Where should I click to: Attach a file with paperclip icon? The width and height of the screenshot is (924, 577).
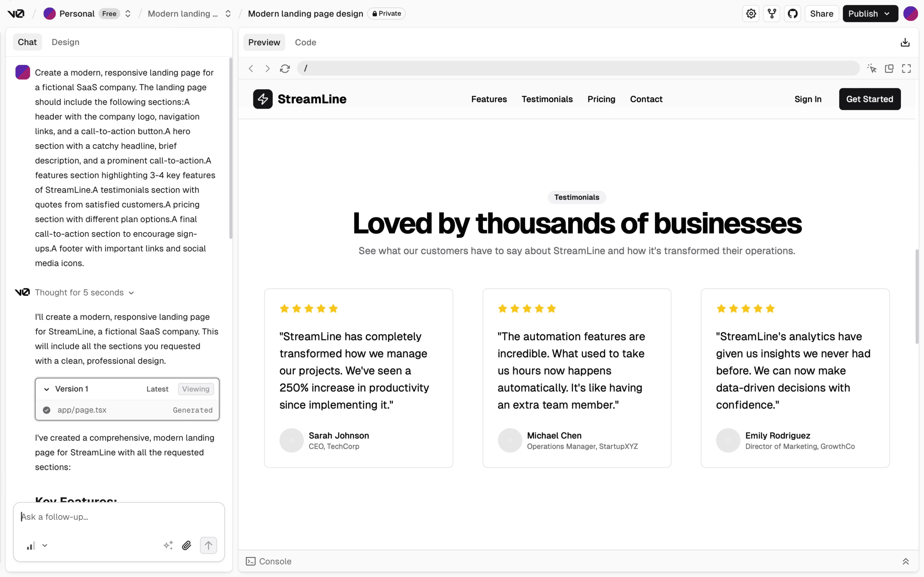[186, 545]
